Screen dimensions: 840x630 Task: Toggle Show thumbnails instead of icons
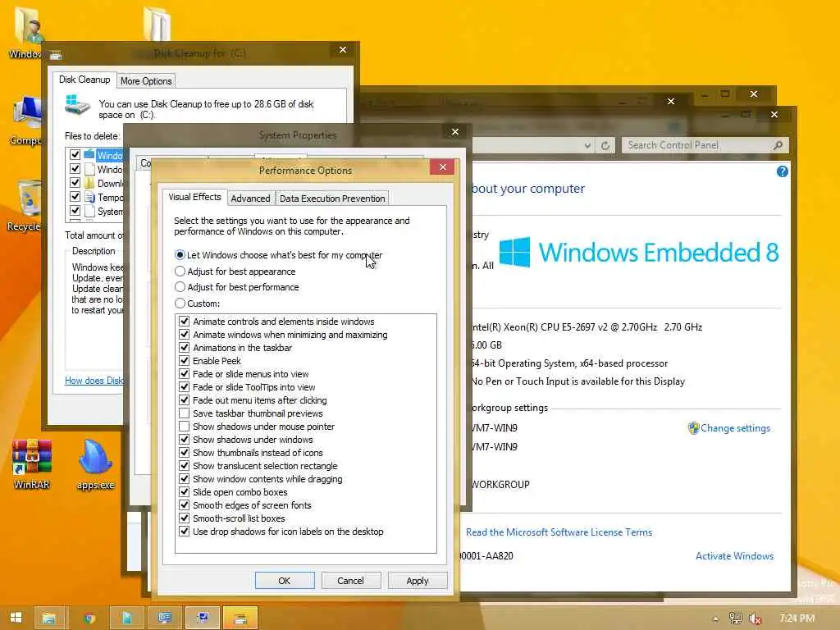(185, 453)
